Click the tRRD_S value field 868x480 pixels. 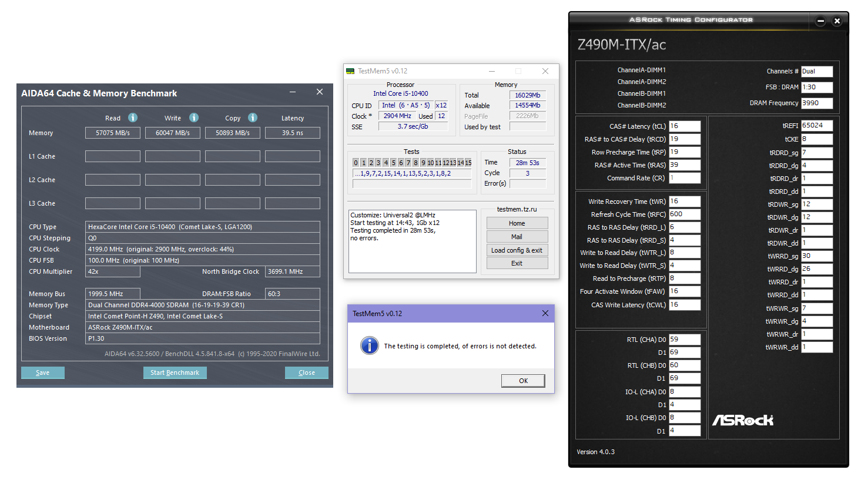pyautogui.click(x=685, y=240)
